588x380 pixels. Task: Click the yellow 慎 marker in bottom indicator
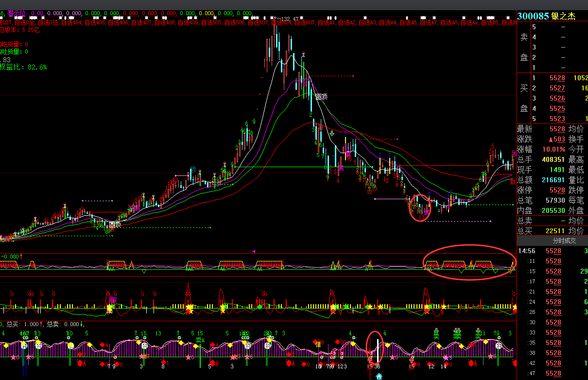point(318,344)
